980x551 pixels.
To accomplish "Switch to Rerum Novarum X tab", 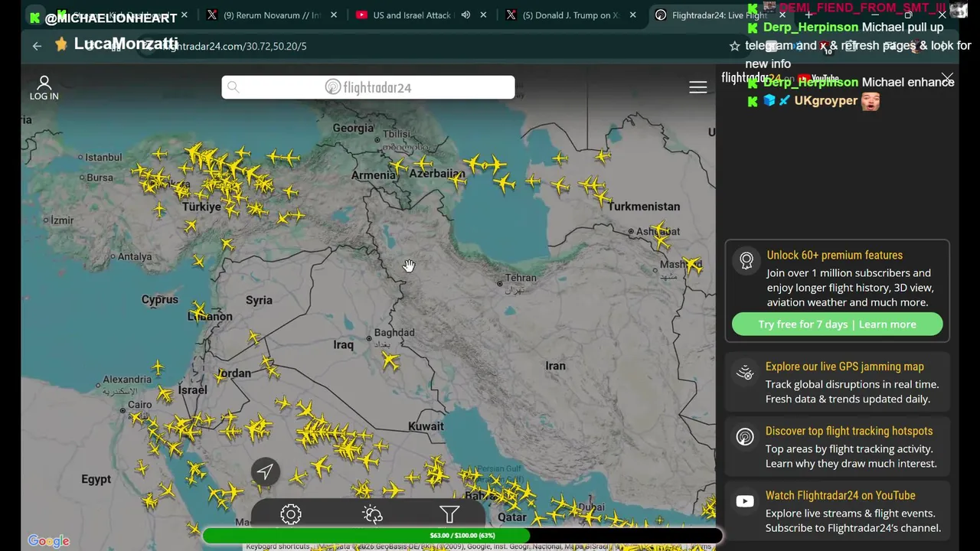I will coord(271,15).
